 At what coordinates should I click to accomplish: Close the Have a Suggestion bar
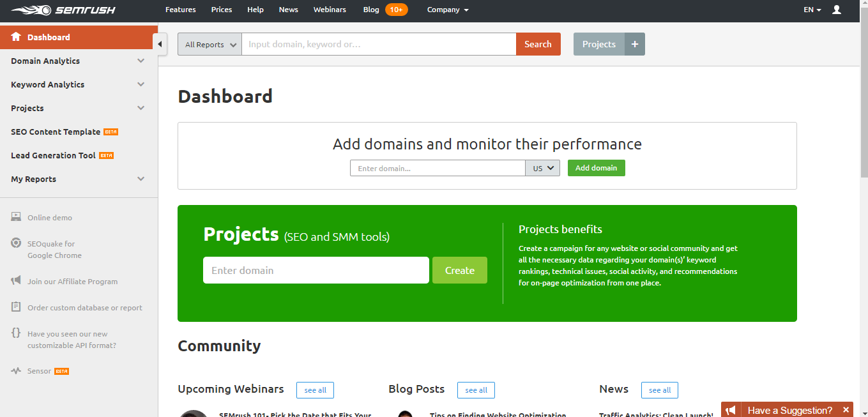click(x=846, y=410)
